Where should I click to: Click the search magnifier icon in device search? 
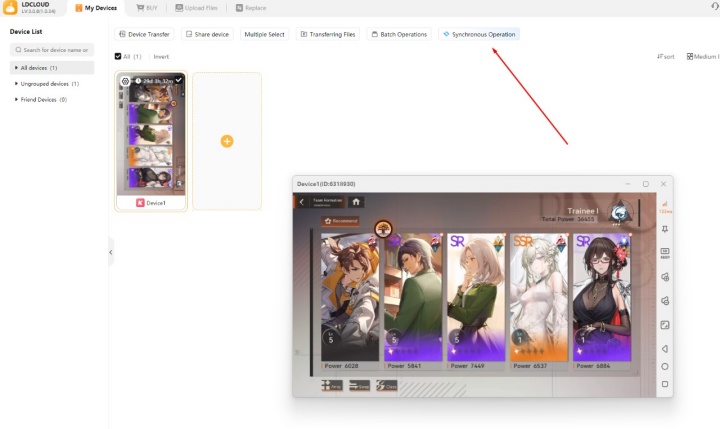pyautogui.click(x=18, y=50)
